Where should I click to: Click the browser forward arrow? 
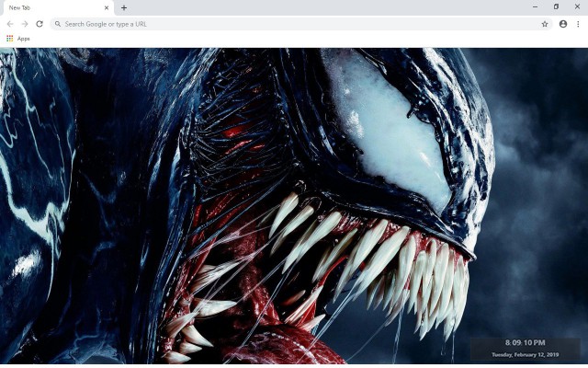click(25, 24)
